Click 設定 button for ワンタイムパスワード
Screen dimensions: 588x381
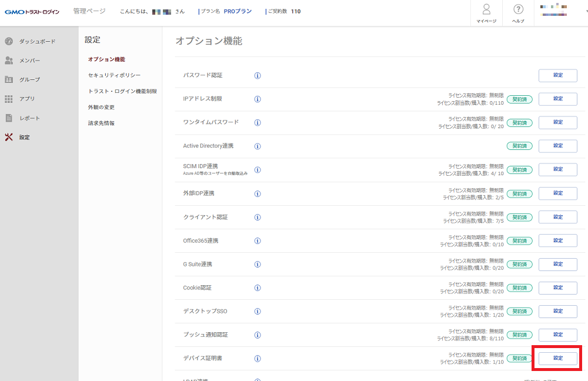point(557,122)
